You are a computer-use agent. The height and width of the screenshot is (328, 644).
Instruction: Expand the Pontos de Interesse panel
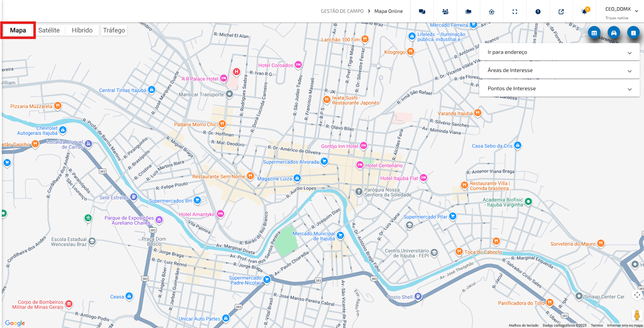coord(559,88)
